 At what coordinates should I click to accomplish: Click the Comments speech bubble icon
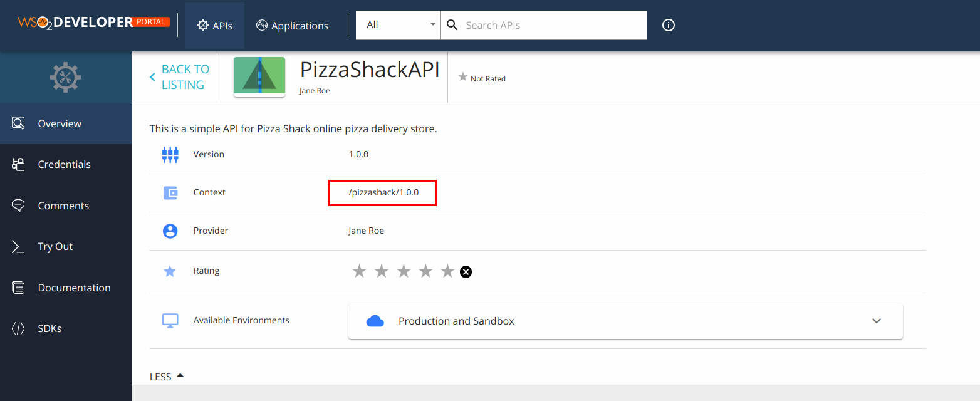coord(19,206)
